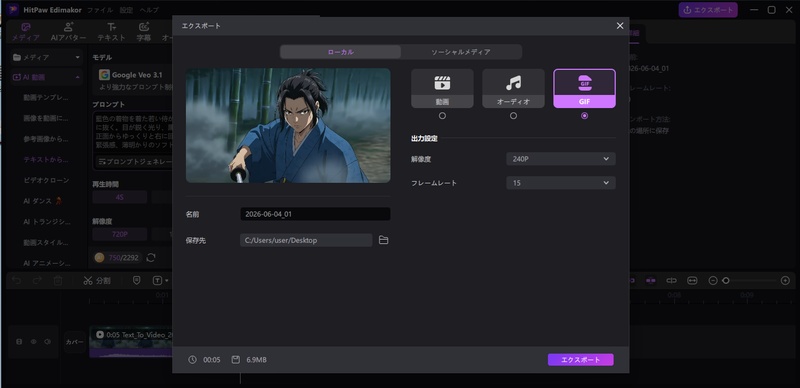This screenshot has height=388, width=800.
Task: Open the dropdown arrow beside timeline text icon
Action: pos(166,281)
